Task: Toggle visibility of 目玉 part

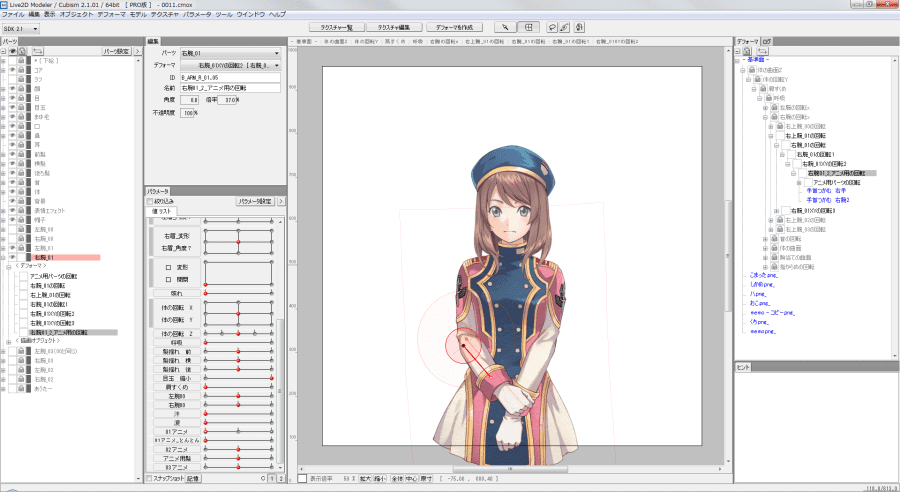Action: tap(12, 107)
